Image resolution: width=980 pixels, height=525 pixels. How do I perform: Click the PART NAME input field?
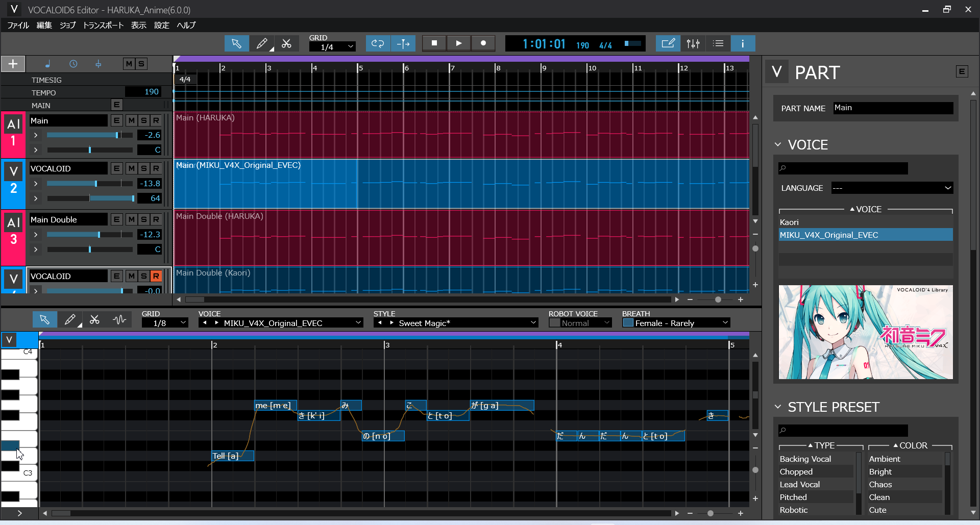click(x=893, y=108)
